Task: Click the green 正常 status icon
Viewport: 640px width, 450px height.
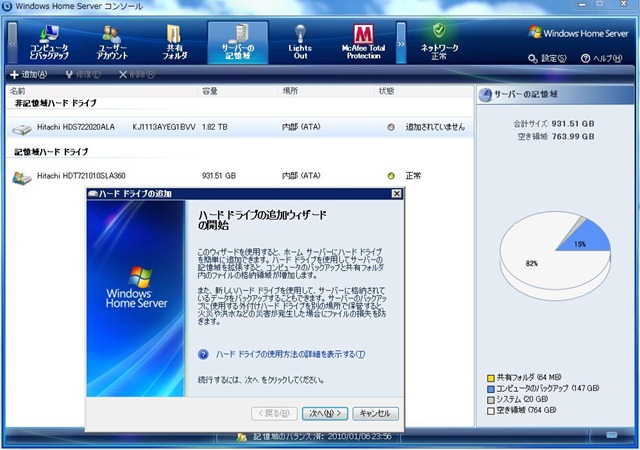Action: (391, 176)
